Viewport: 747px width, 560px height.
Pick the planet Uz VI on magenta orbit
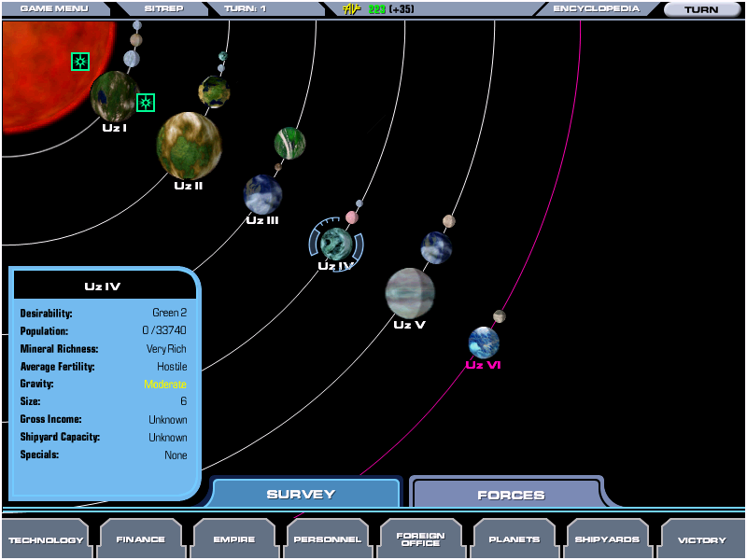coord(484,343)
